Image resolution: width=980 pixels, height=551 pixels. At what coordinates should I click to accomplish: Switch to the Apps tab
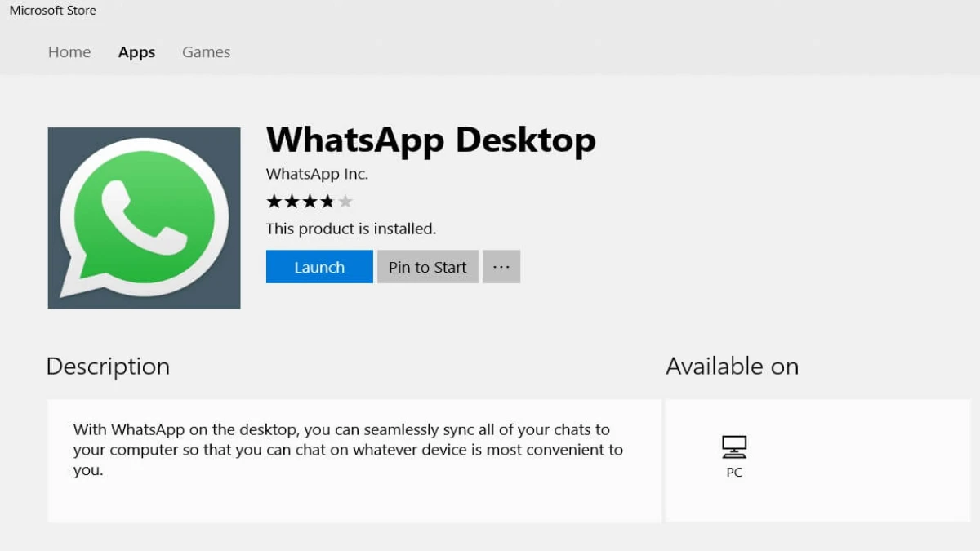136,52
